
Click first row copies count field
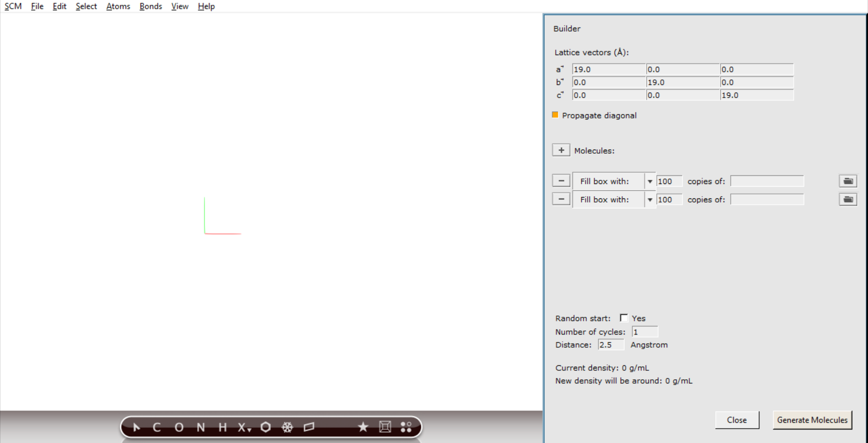point(669,181)
